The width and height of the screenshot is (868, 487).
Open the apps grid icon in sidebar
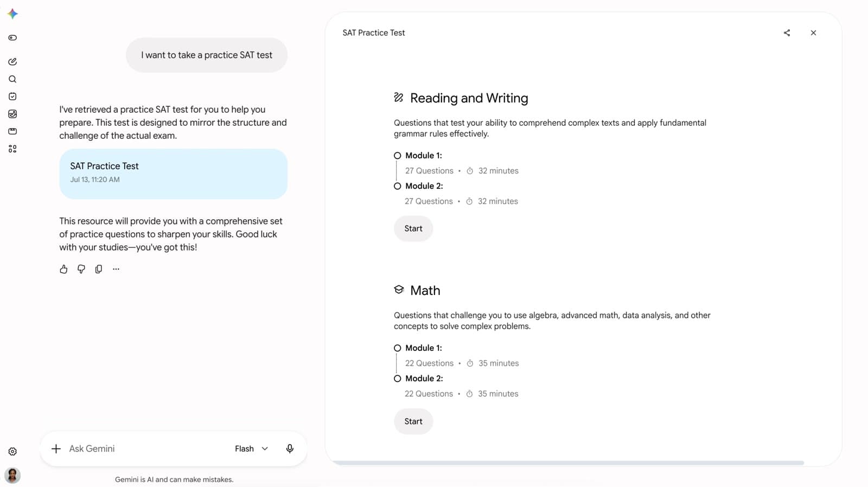pos(12,149)
